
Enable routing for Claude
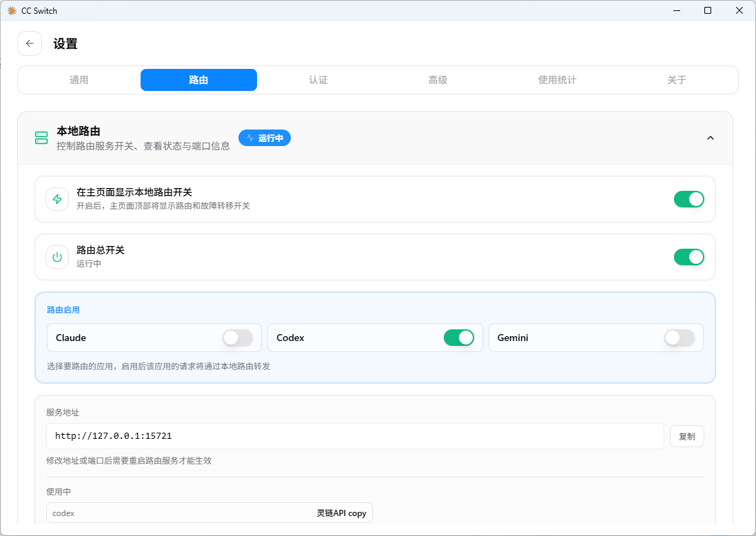[x=238, y=338]
